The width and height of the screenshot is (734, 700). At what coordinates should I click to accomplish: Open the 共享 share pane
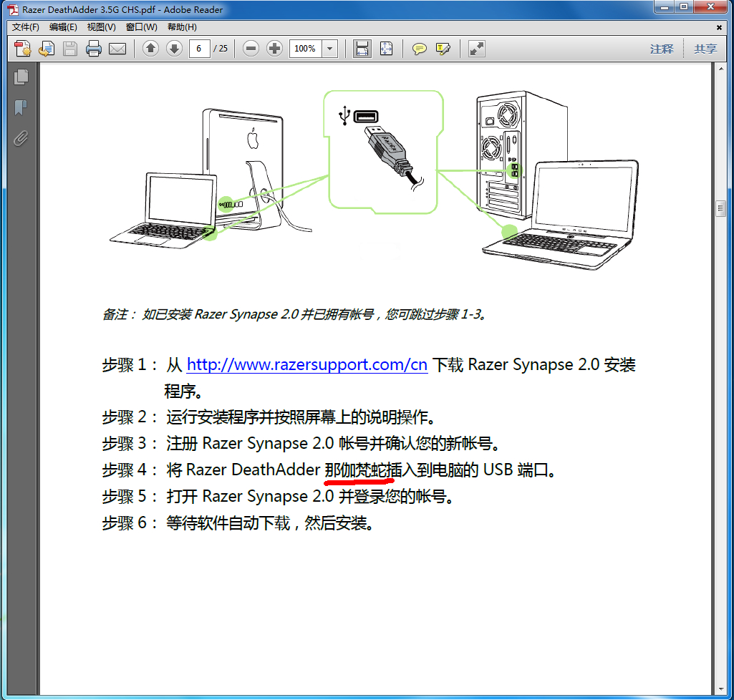[705, 49]
